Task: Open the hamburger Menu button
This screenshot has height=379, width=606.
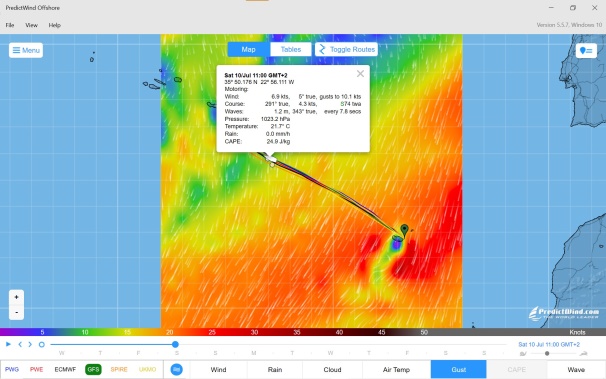Action: click(26, 50)
